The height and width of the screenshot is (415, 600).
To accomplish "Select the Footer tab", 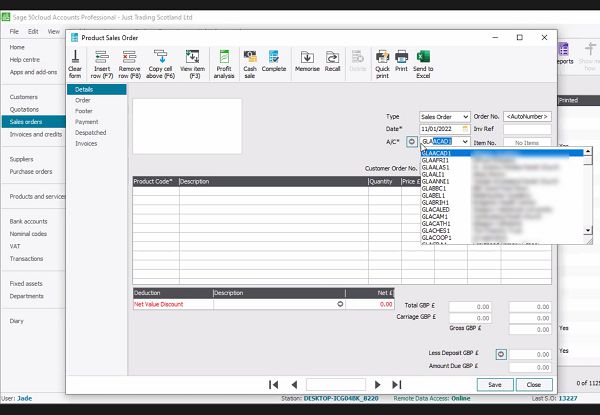I will [x=84, y=111].
